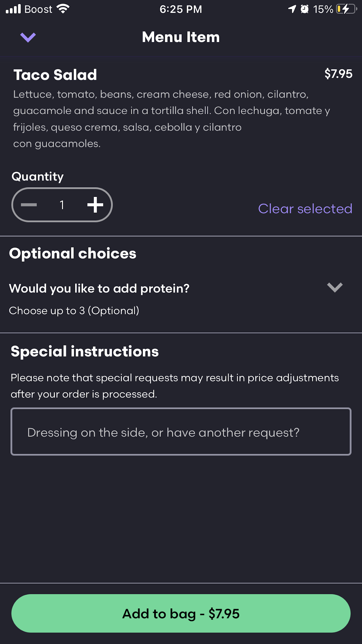Expand the add protein chevron arrow
This screenshot has height=644, width=362.
point(335,287)
